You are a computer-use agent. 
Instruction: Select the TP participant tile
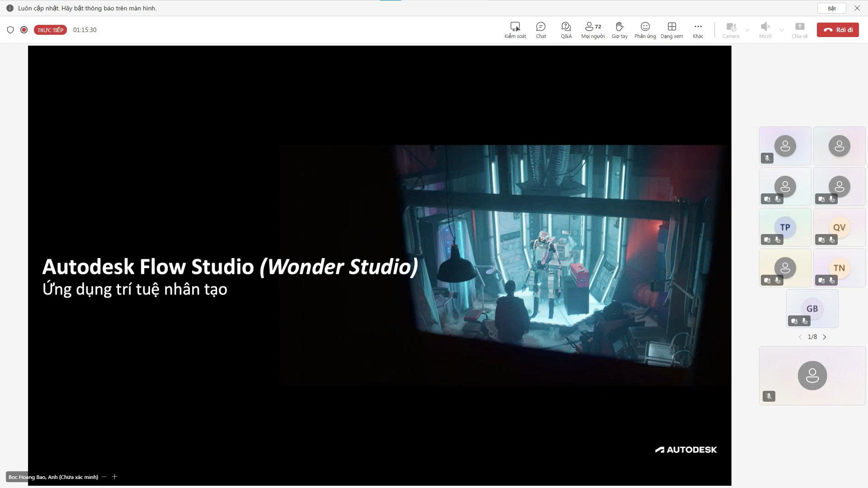785,227
